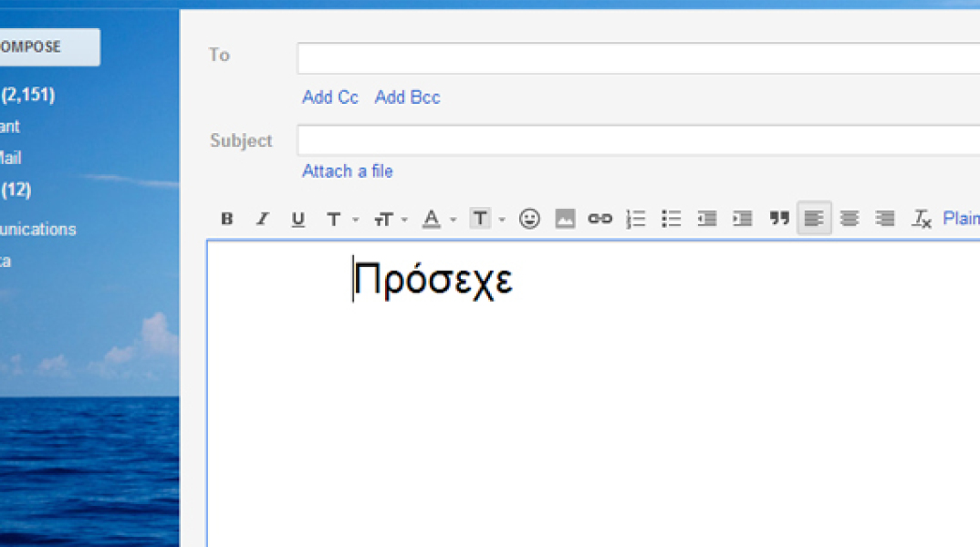Toggle Bold formatting in toolbar
Image resolution: width=980 pixels, height=547 pixels.
pos(227,219)
